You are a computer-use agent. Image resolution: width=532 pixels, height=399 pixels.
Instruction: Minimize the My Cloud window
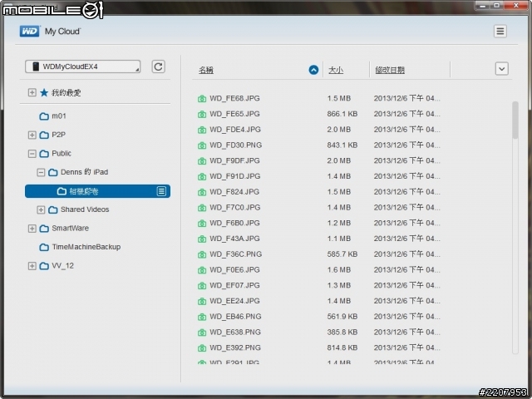click(x=483, y=5)
